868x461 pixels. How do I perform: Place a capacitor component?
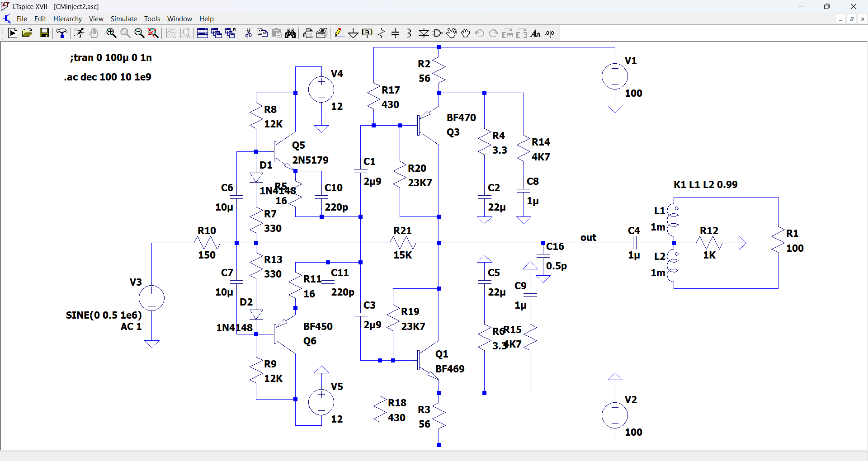[x=395, y=33]
